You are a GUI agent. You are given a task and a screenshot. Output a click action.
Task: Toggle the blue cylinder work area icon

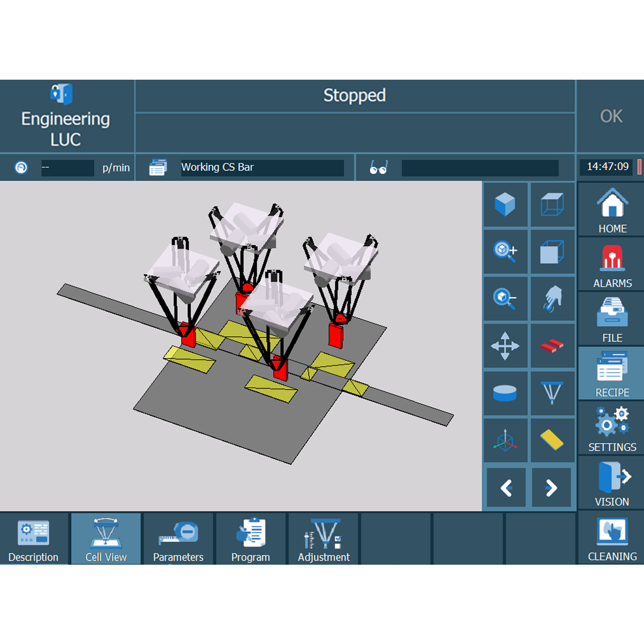(505, 393)
